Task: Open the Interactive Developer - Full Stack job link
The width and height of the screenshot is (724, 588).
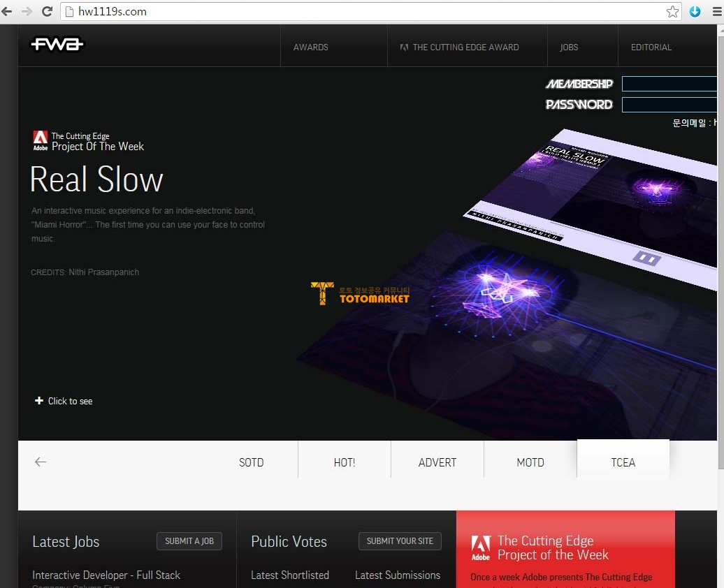Action: tap(106, 575)
